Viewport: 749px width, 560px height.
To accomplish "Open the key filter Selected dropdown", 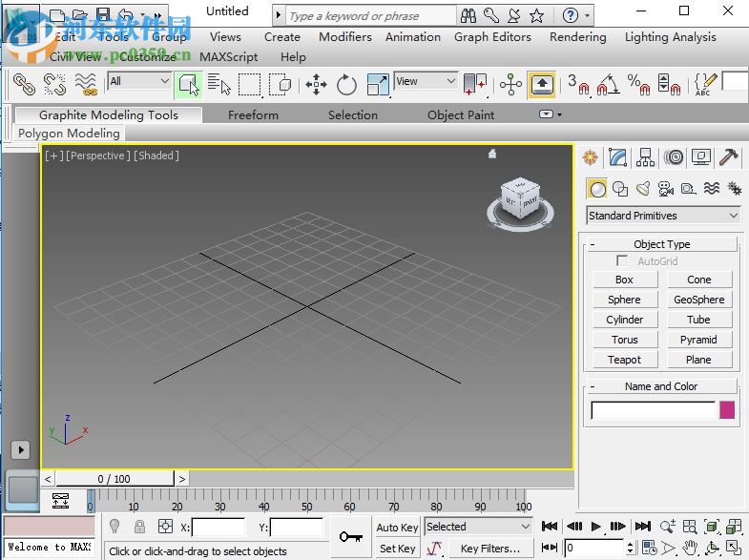I will [478, 527].
